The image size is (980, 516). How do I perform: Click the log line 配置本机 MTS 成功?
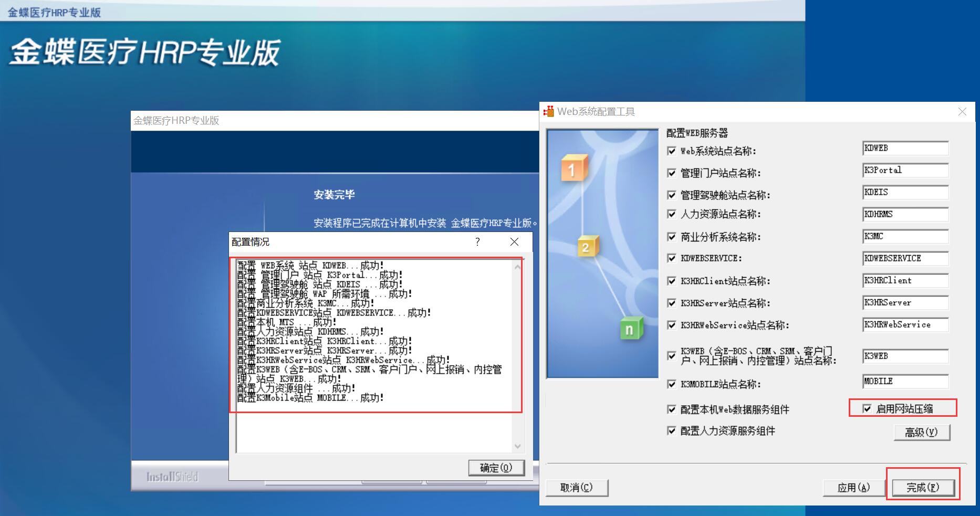coord(287,322)
